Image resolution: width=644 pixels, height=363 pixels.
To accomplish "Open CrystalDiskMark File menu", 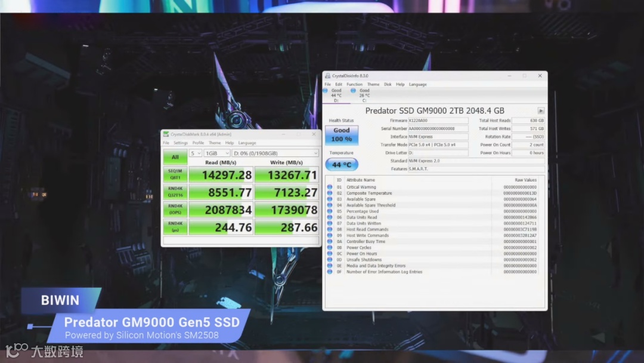I will click(166, 143).
